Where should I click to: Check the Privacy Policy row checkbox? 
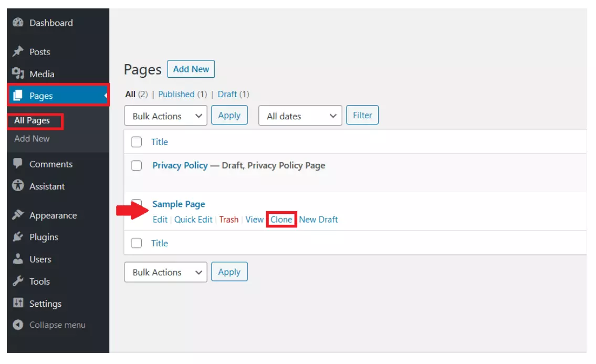(x=136, y=165)
